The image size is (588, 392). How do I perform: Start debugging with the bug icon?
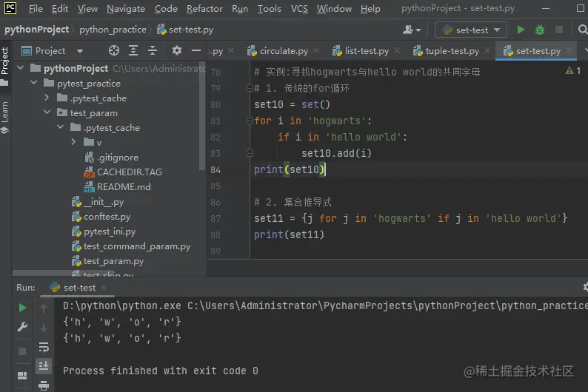pyautogui.click(x=540, y=30)
